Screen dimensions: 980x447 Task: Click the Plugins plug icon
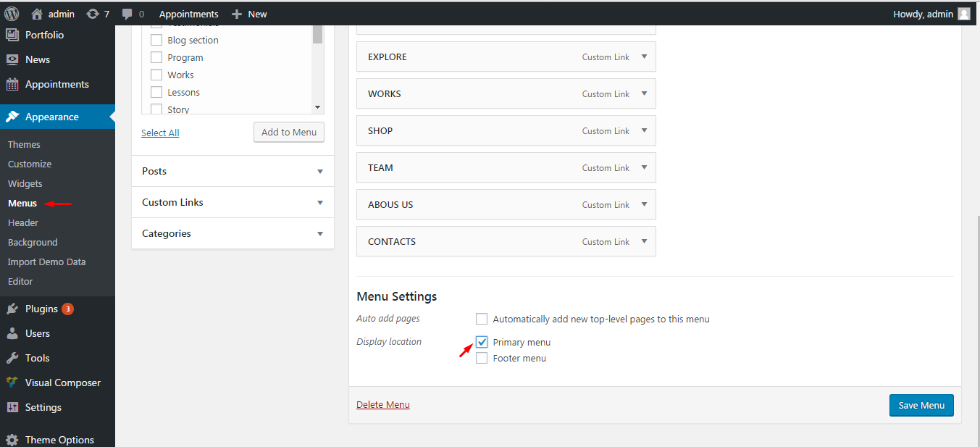12,309
